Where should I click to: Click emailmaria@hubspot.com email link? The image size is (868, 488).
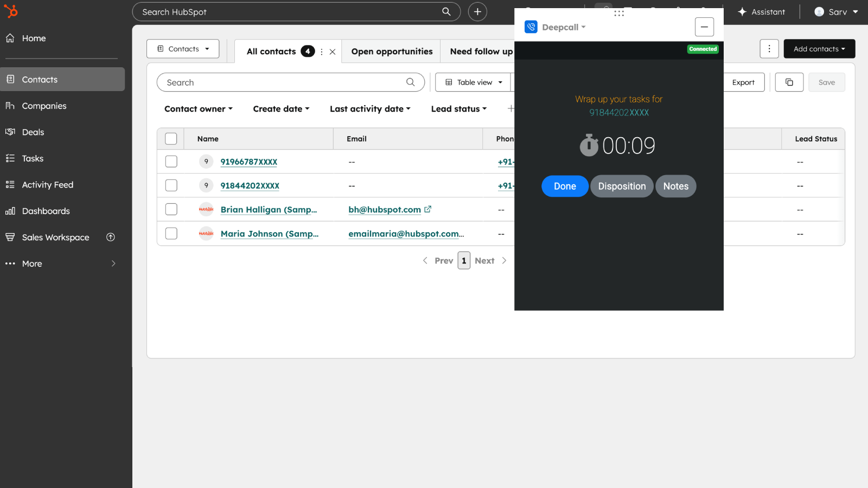[406, 234]
